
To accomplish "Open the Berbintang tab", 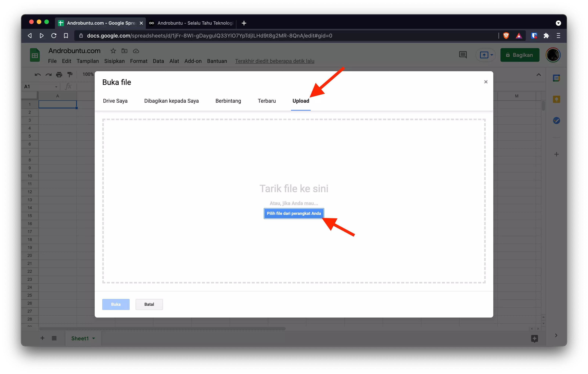I will [x=228, y=101].
